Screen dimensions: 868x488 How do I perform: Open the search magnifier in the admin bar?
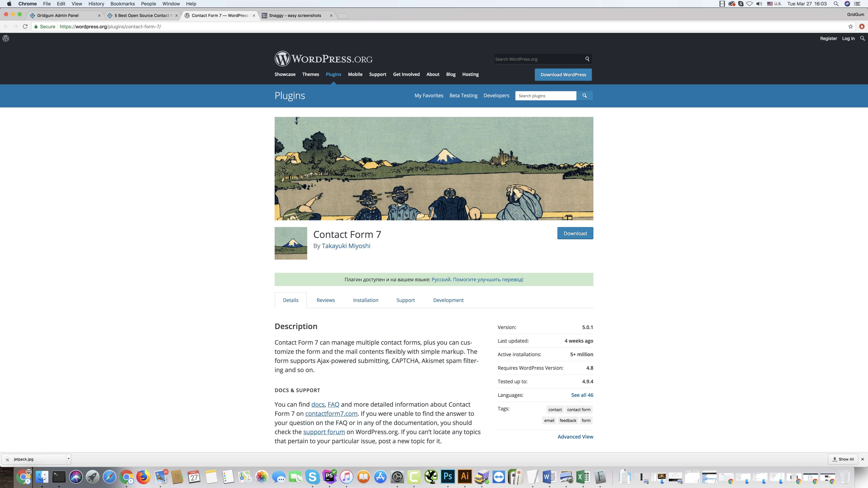pyautogui.click(x=862, y=38)
